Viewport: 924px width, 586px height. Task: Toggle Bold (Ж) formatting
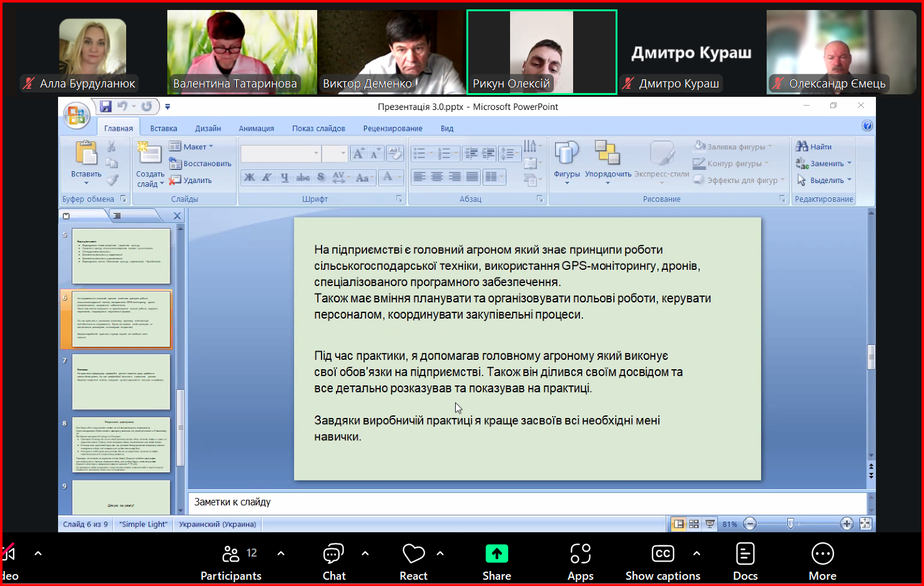pyautogui.click(x=249, y=177)
